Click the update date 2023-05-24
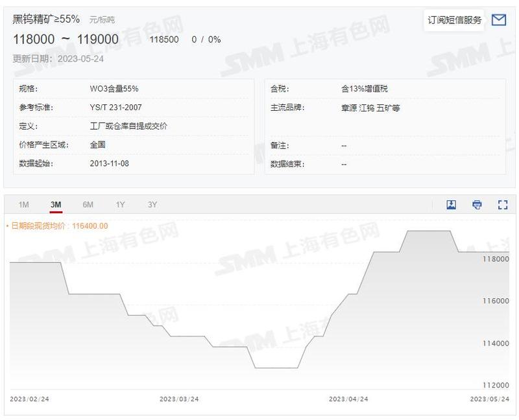 (80, 60)
